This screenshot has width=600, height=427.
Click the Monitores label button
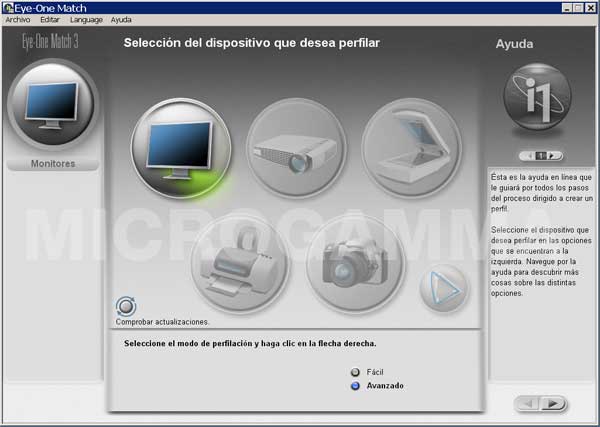click(x=53, y=164)
